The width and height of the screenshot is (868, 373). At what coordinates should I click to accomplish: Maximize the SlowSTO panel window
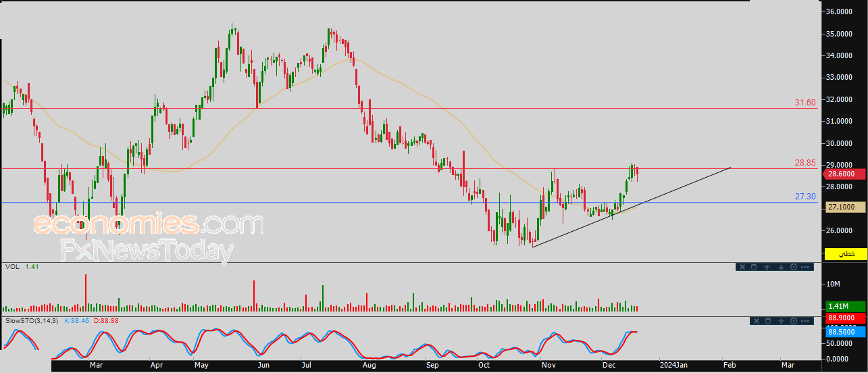pyautogui.click(x=768, y=320)
